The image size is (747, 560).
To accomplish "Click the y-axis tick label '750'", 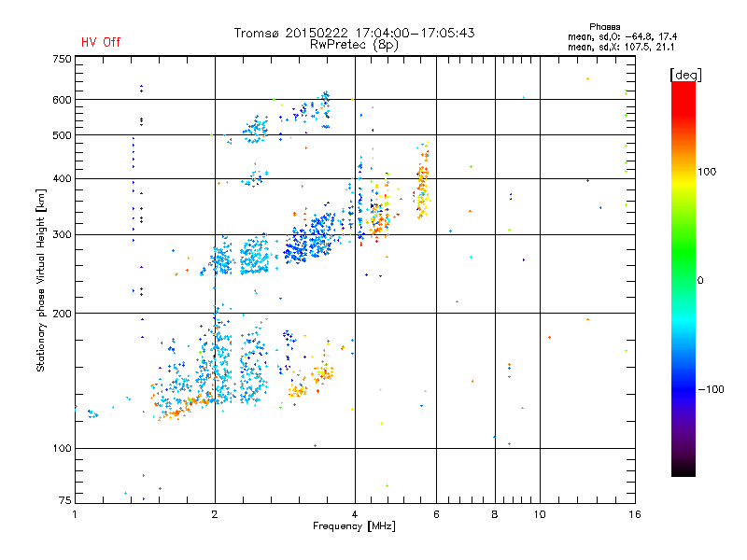I will point(62,59).
